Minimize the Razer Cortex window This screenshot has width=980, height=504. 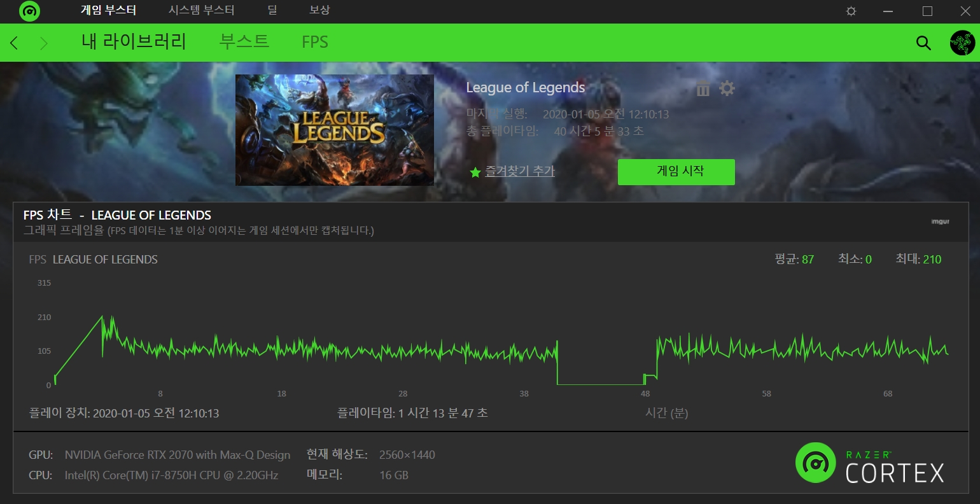pos(888,11)
